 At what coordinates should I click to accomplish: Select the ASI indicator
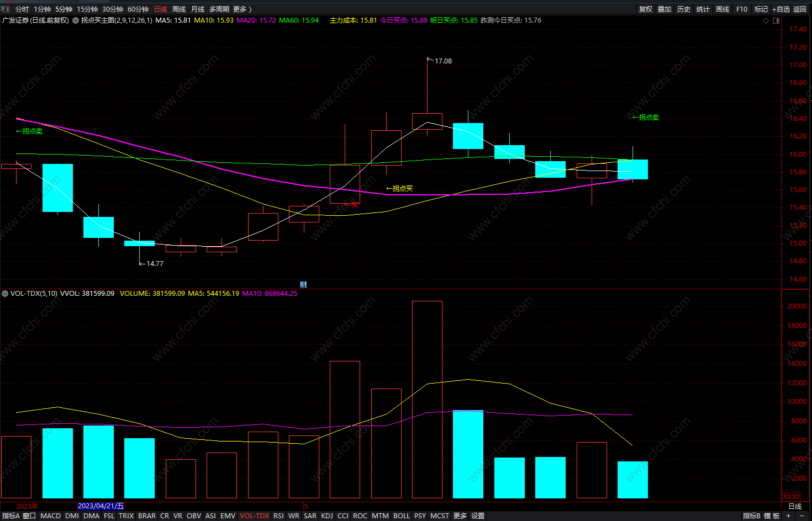(x=210, y=516)
